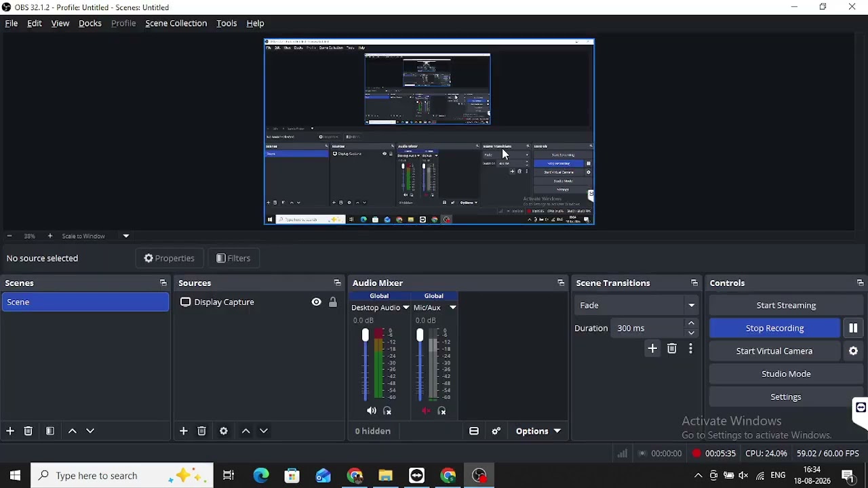Open source properties gear in Sources panel
This screenshot has height=488, width=868.
(x=224, y=431)
